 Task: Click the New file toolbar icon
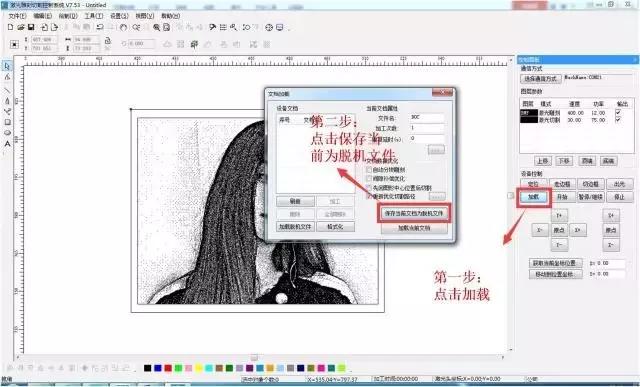tap(11, 27)
